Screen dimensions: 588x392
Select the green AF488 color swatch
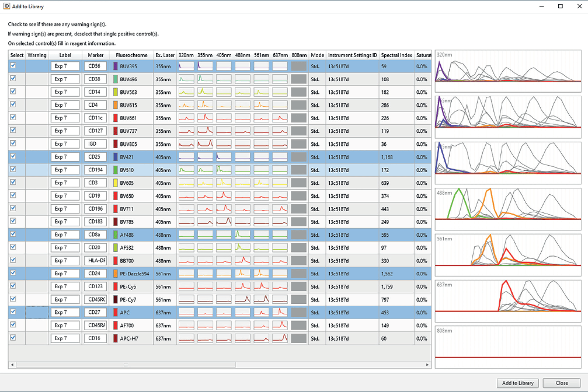pyautogui.click(x=116, y=235)
